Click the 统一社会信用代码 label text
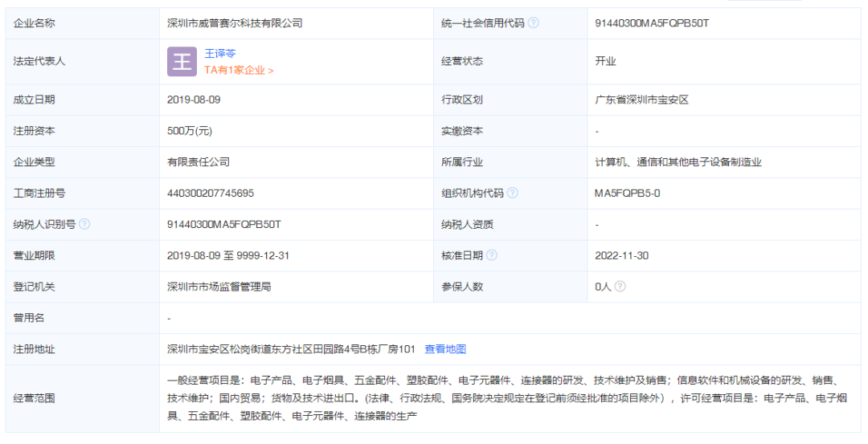Screen dimensions: 868x444 coord(483,23)
